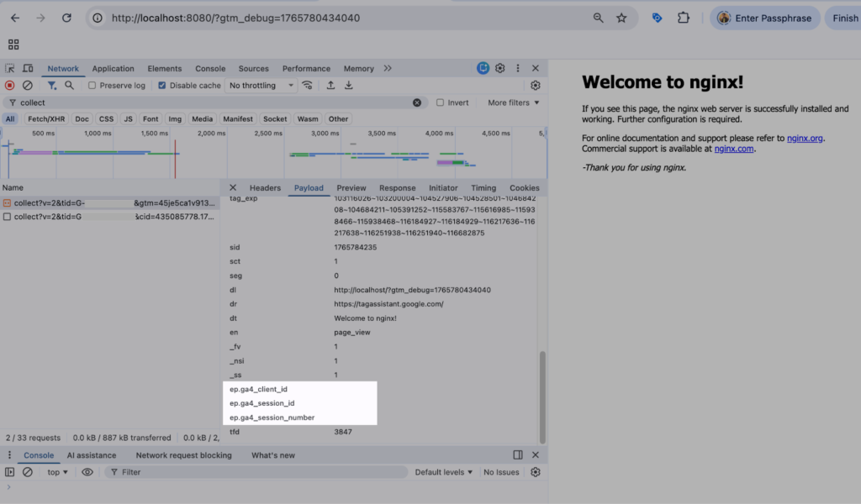Switch to the Headers tab
This screenshot has height=504, width=861.
(x=265, y=188)
